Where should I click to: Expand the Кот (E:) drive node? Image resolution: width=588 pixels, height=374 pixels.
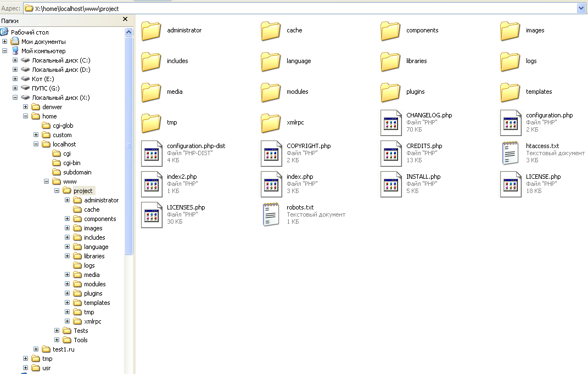coord(15,79)
